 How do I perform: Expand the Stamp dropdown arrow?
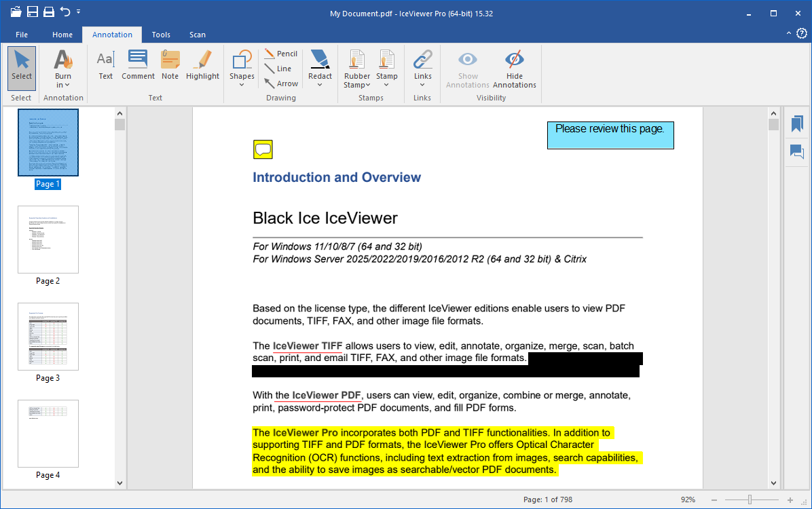(x=386, y=85)
